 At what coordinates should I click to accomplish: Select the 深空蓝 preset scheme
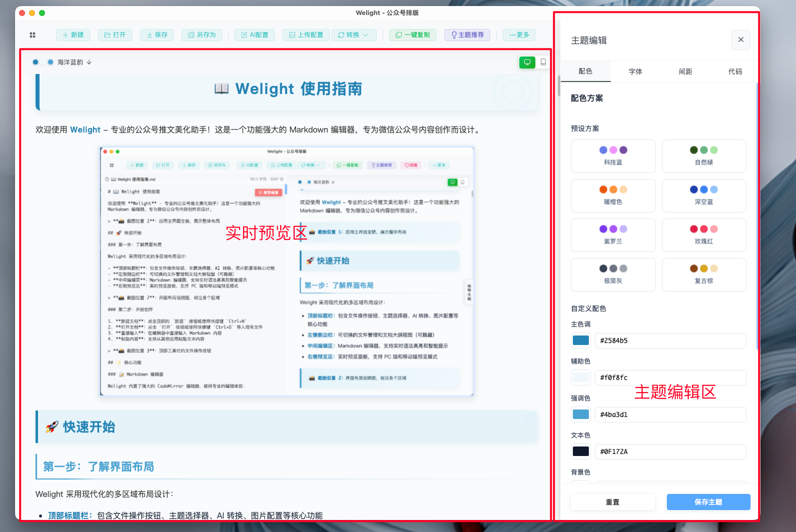click(x=704, y=195)
